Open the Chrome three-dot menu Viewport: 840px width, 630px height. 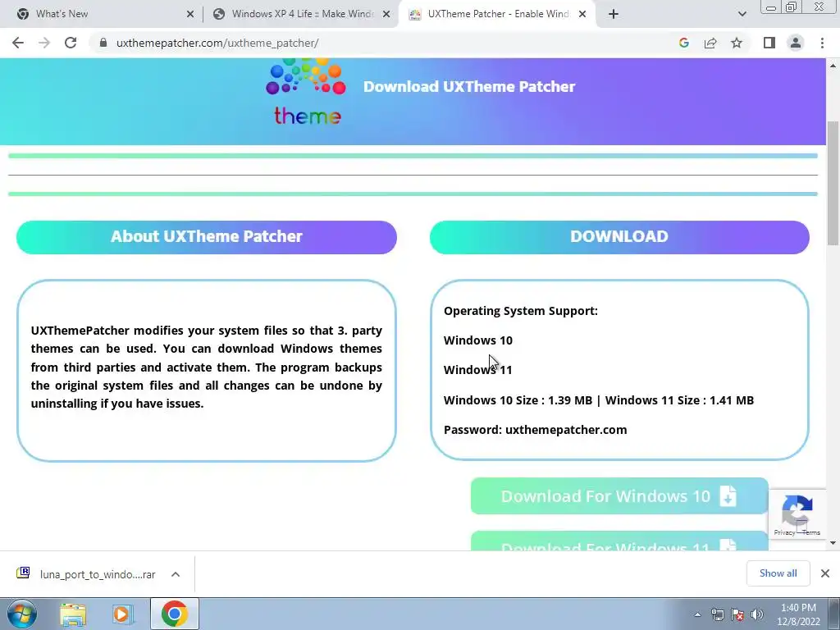coord(822,43)
